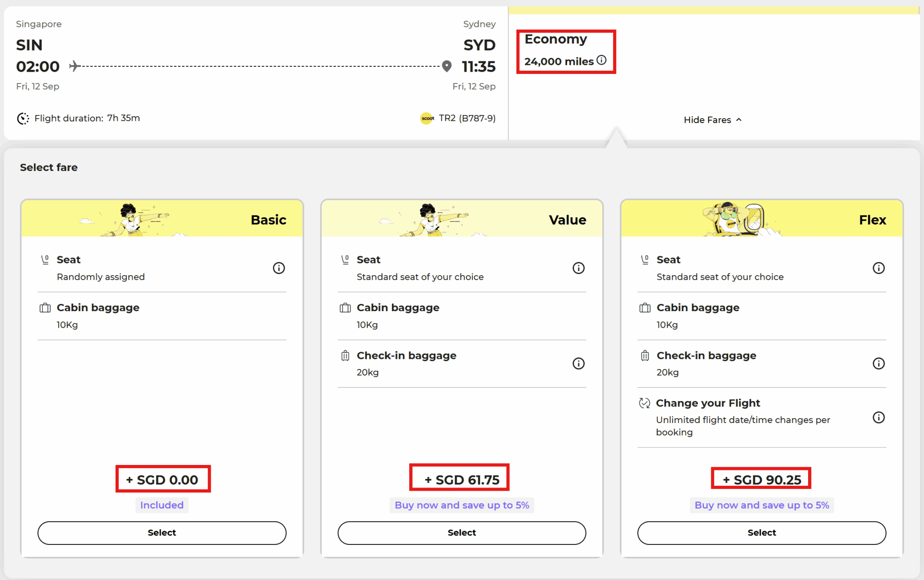Click the Included badge under SGD 0.00
Screen dimensions: 924x580
[x=162, y=505]
